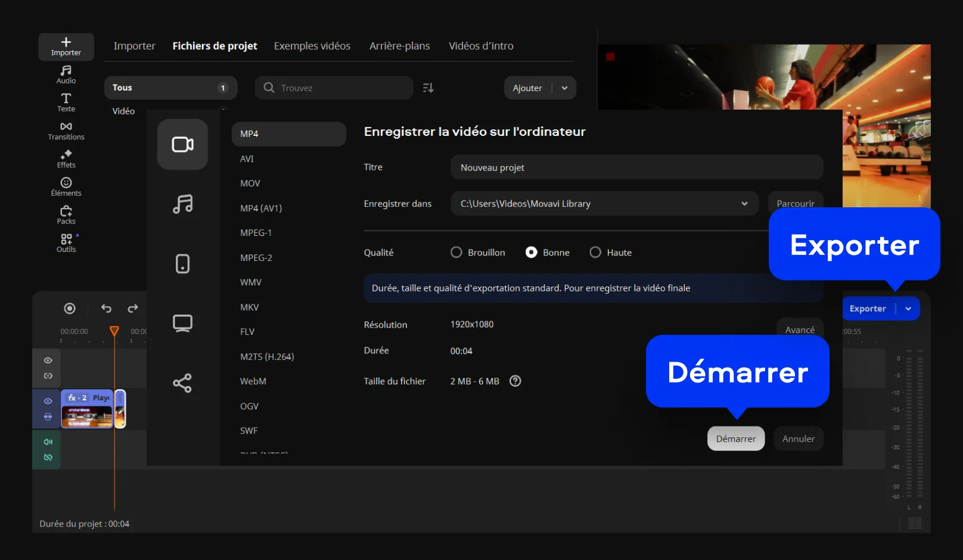The height and width of the screenshot is (560, 963).
Task: Click the Titre text field
Action: tap(636, 168)
